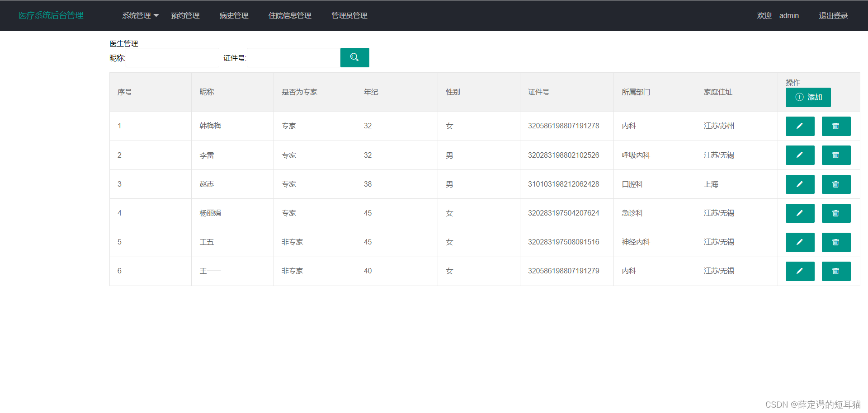Edit the row for 杨丽娟
The image size is (868, 413).
click(x=800, y=213)
